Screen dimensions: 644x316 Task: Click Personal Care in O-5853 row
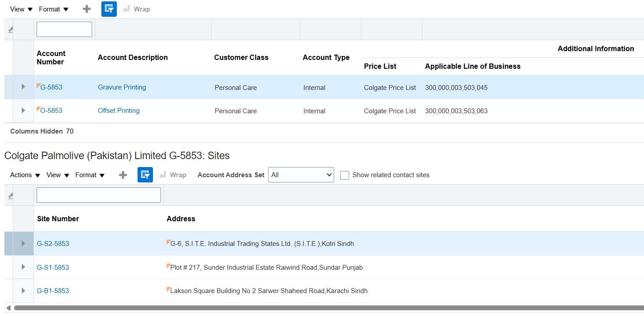(x=236, y=111)
